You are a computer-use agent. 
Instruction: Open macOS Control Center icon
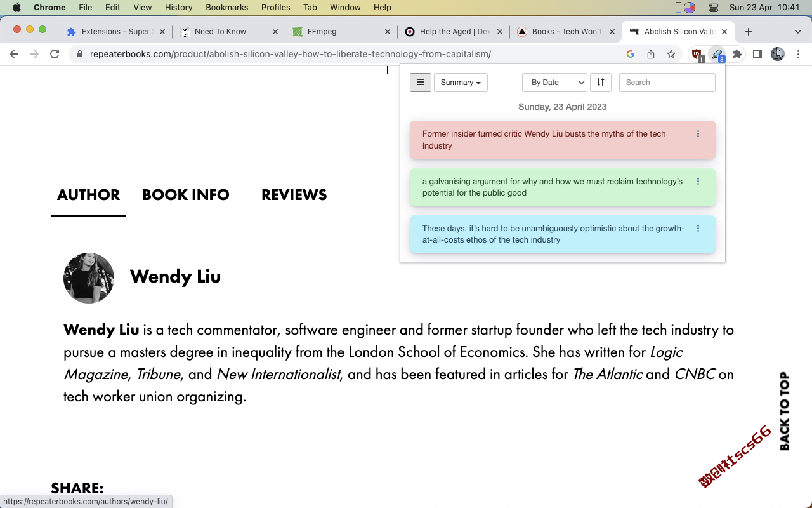(x=714, y=8)
